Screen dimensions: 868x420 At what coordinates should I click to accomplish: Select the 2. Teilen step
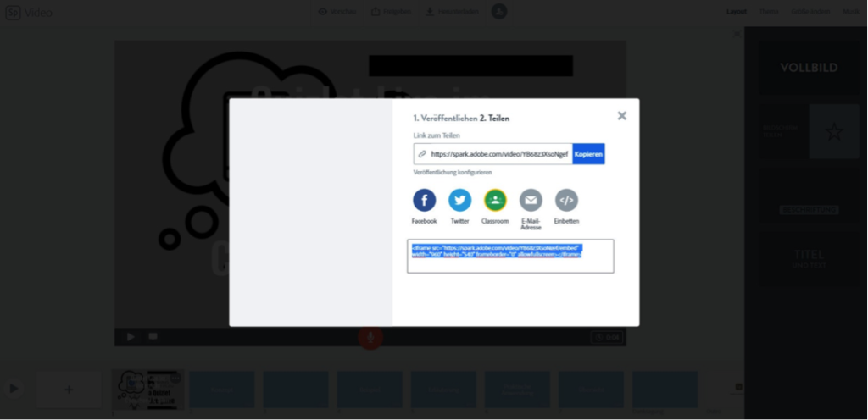pyautogui.click(x=494, y=119)
